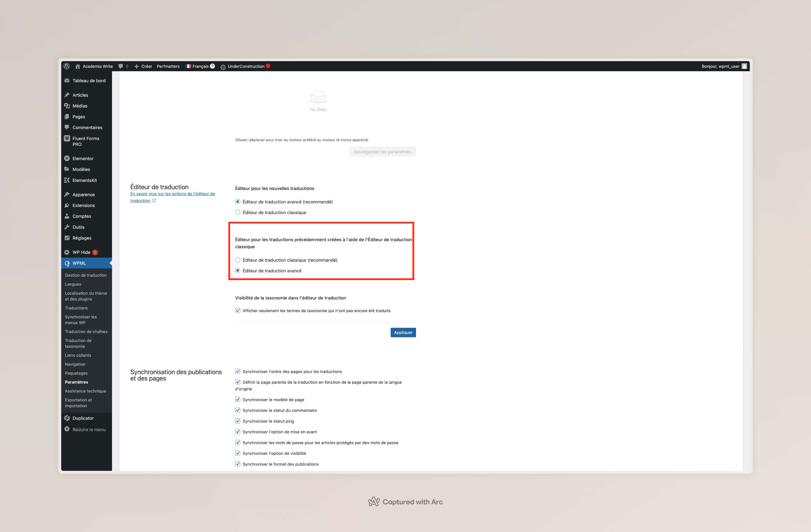811x532 pixels.
Task: Toggle Synchroniser le statut ping checkbox
Action: [x=237, y=421]
